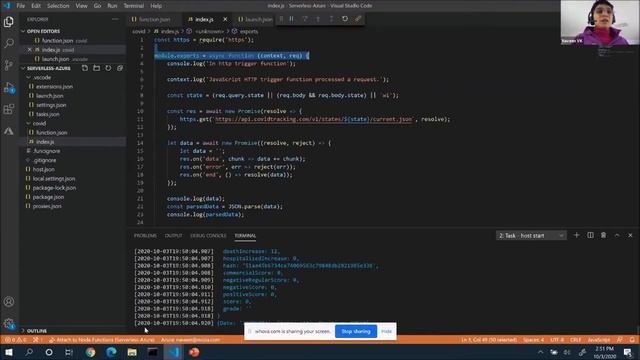Viewport: 640px width, 360px height.
Task: Click Stop sharing button
Action: 356,331
